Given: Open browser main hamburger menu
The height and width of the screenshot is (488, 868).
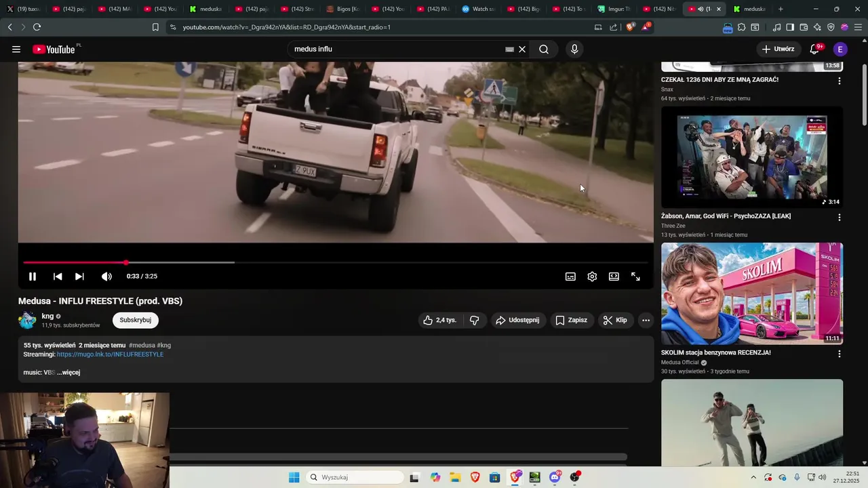Looking at the screenshot, I should click(x=858, y=27).
